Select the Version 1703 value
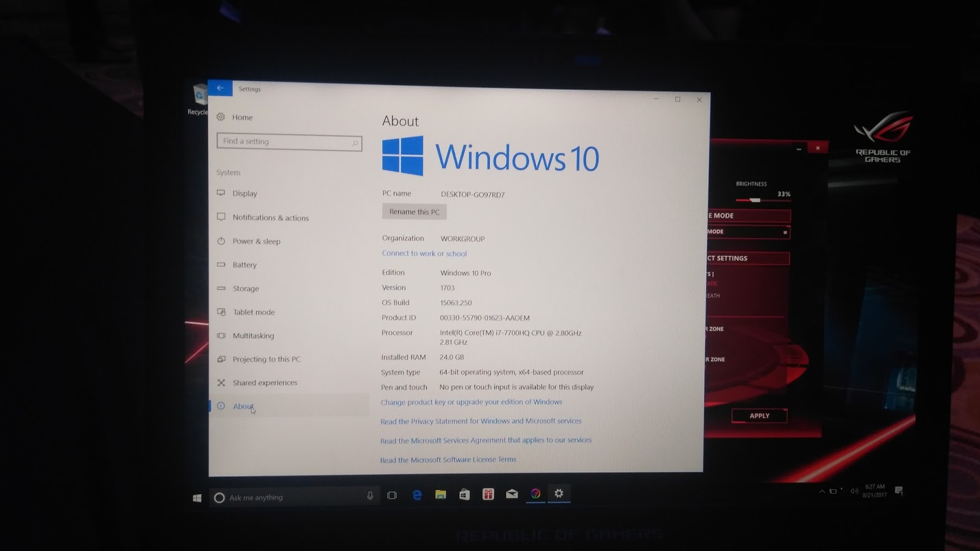Image resolution: width=980 pixels, height=551 pixels. click(x=447, y=288)
